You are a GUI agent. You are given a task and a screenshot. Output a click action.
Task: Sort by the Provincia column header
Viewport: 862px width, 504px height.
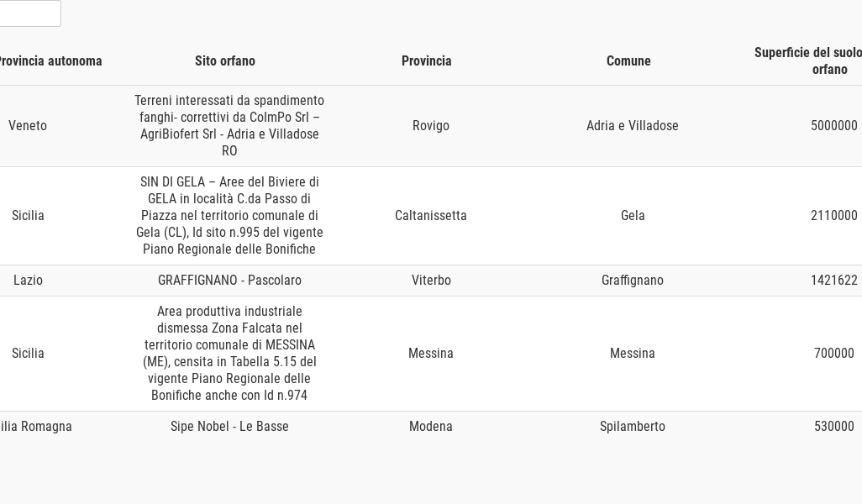pos(427,61)
